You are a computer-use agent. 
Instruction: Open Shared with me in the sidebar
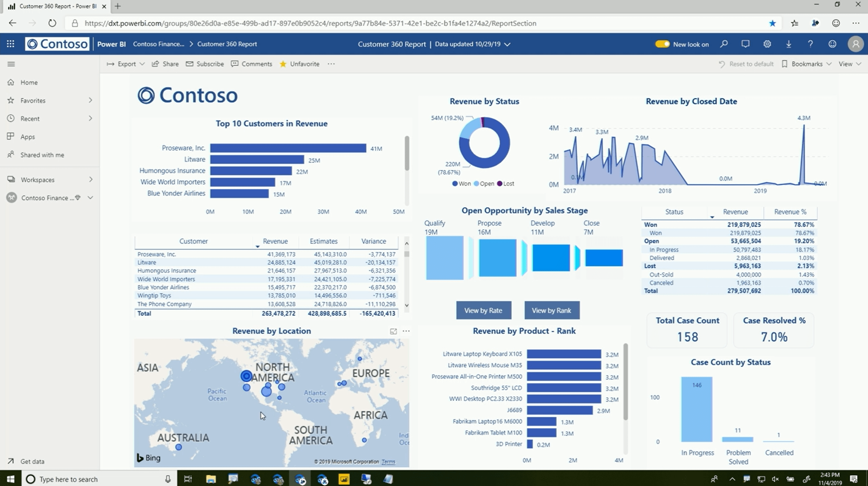point(42,155)
